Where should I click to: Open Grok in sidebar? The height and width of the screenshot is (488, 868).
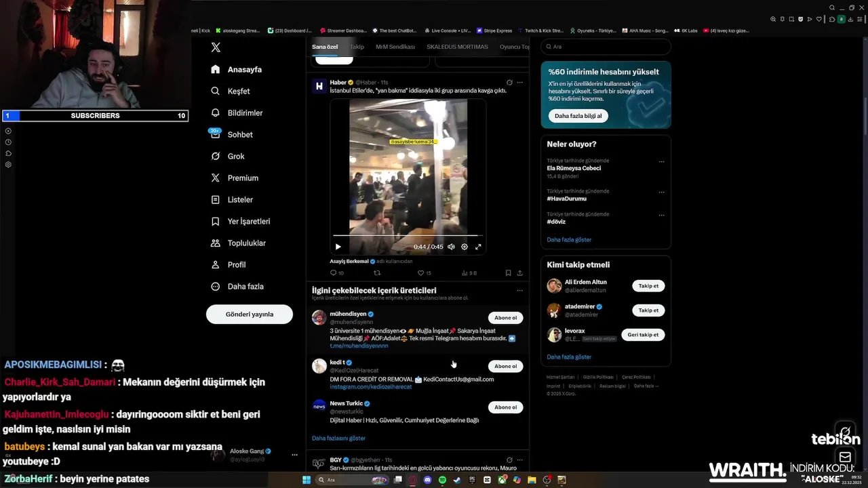227,156
